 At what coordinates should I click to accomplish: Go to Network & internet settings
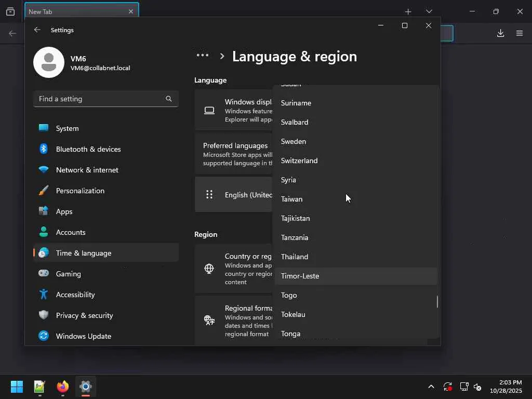pos(106,170)
